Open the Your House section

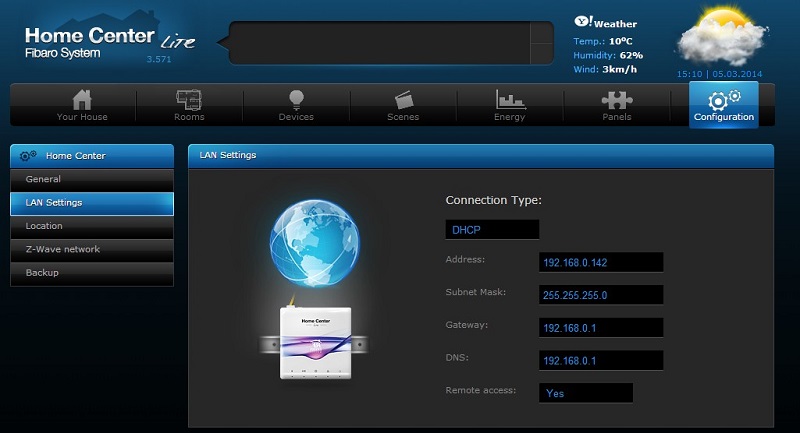[82, 105]
